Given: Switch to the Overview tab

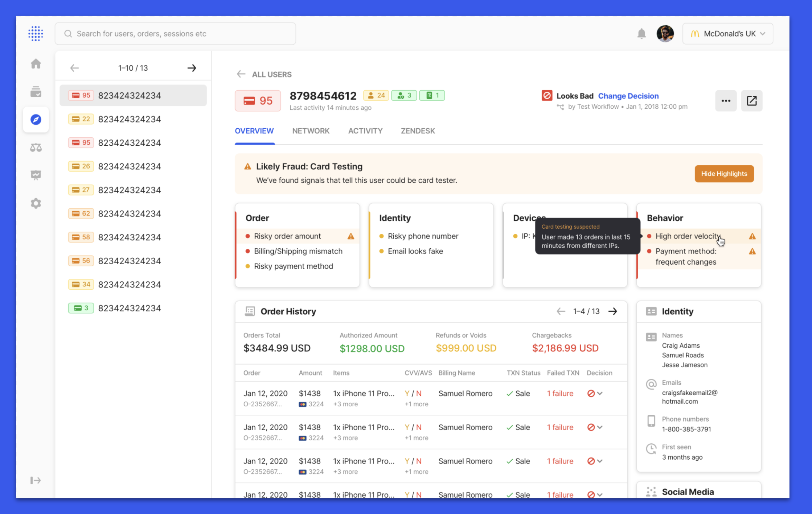Looking at the screenshot, I should 254,131.
